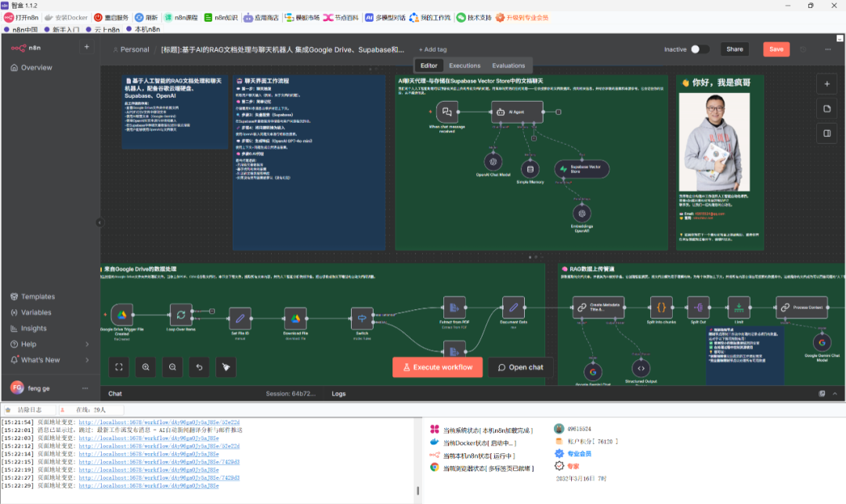
Task: Toggle the canvas side panel icon
Action: click(x=826, y=133)
